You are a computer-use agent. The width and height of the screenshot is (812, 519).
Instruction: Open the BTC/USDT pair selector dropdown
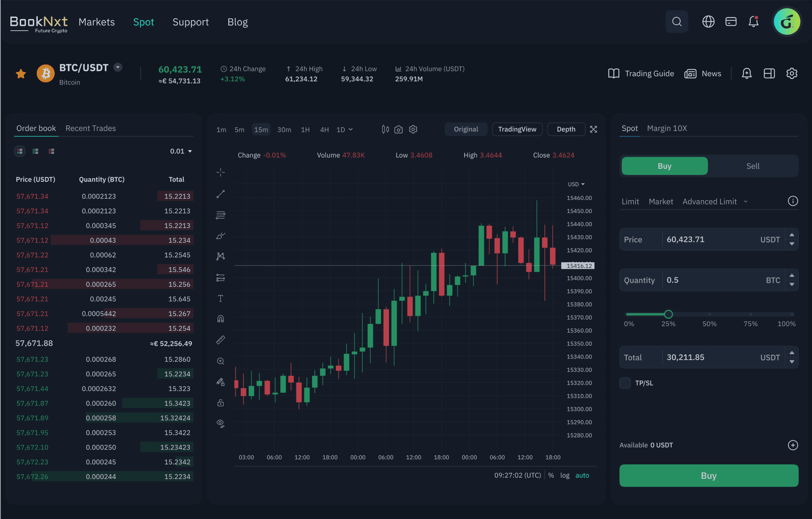(118, 67)
